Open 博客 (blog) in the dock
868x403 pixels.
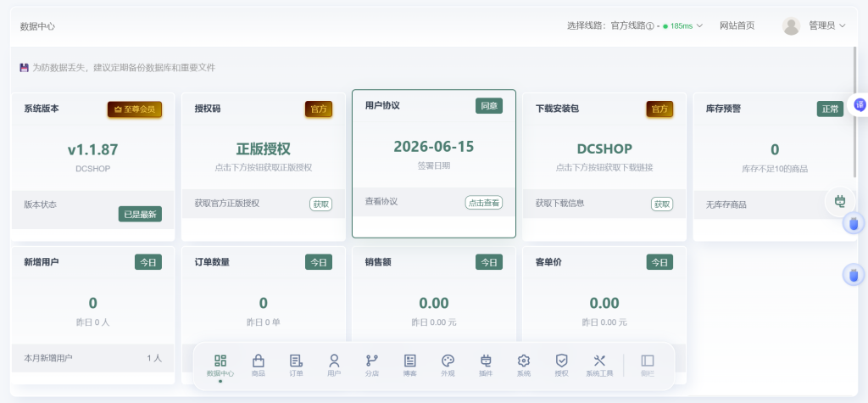point(409,367)
